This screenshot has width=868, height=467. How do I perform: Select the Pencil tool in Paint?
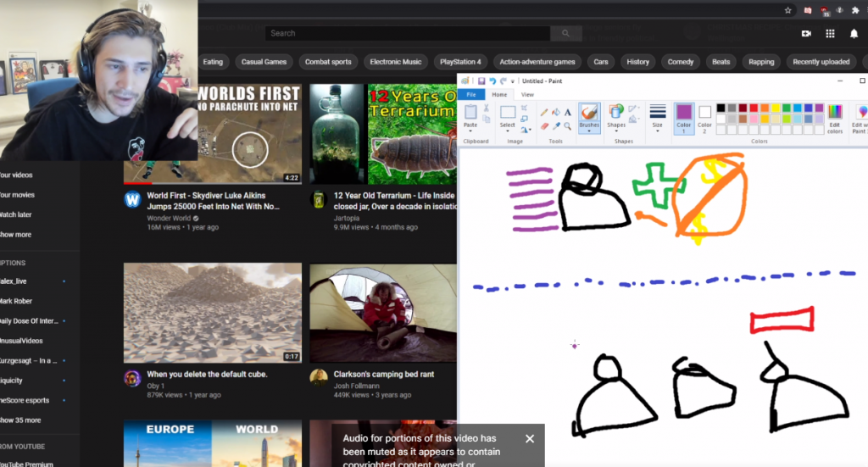(544, 113)
